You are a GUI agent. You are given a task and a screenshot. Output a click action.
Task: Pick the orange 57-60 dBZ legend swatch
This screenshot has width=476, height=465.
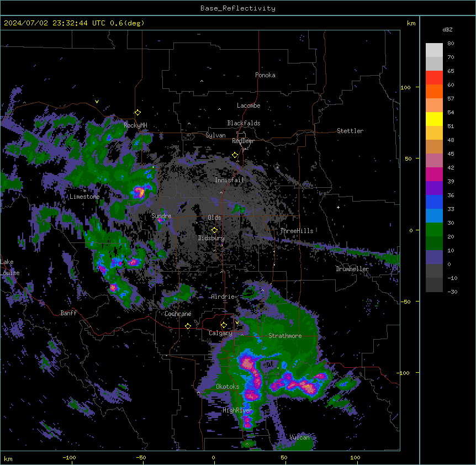[434, 91]
